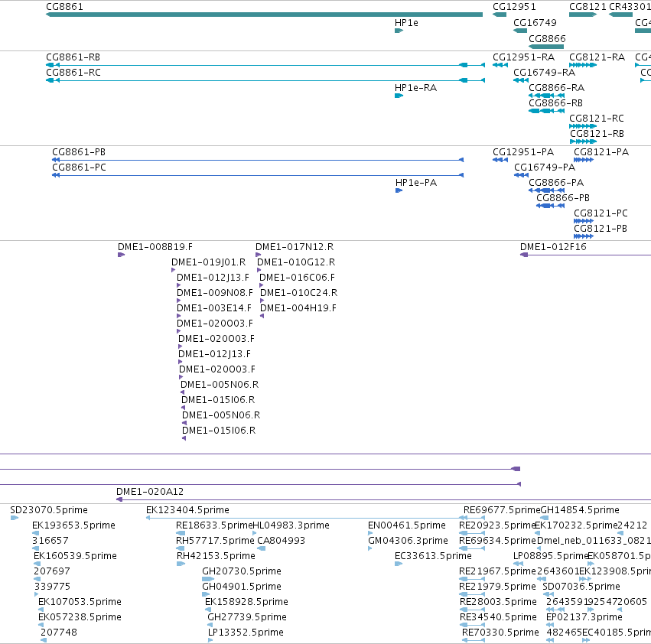Open the DME1-009N08.F label
Viewport: 651px width, 644px height.
[x=215, y=292]
